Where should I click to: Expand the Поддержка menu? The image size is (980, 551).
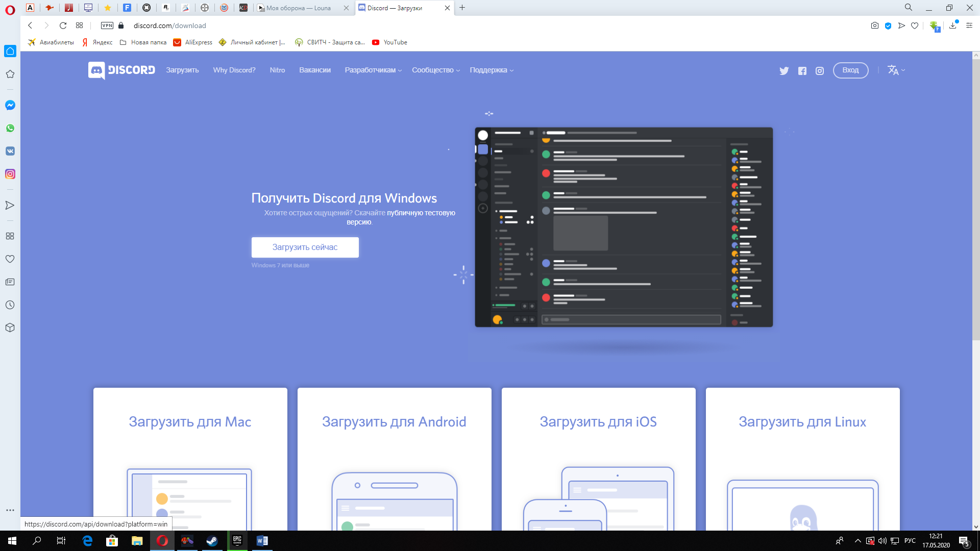point(492,70)
